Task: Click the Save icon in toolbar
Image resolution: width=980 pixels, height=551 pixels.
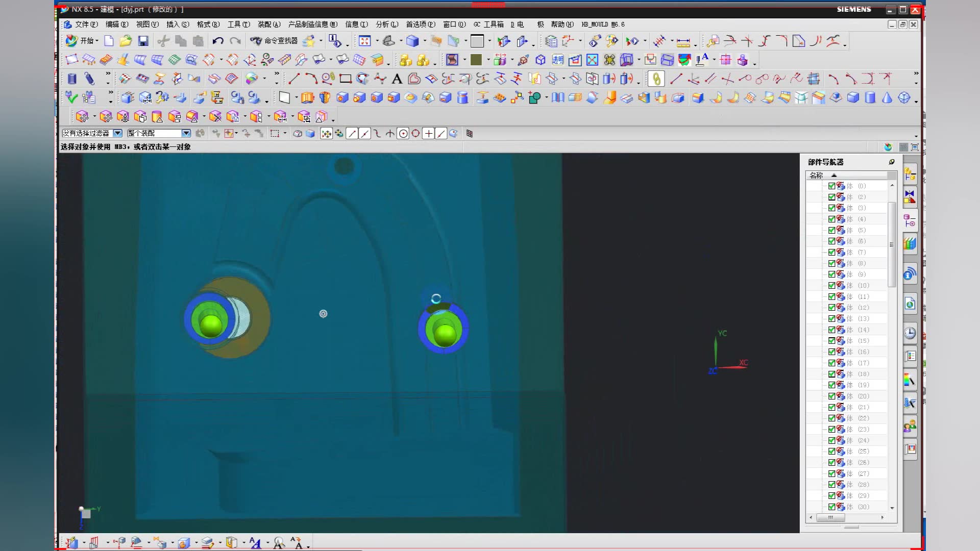Action: 143,41
